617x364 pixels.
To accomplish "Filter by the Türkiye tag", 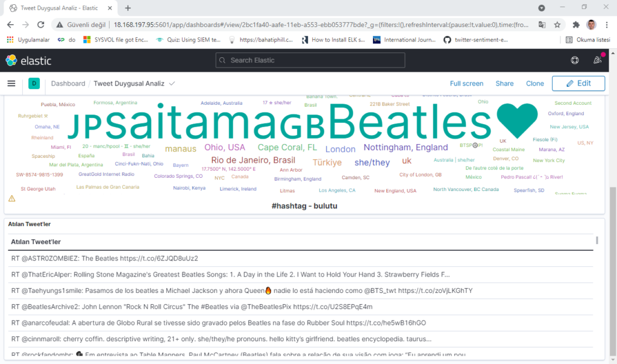I will 327,163.
